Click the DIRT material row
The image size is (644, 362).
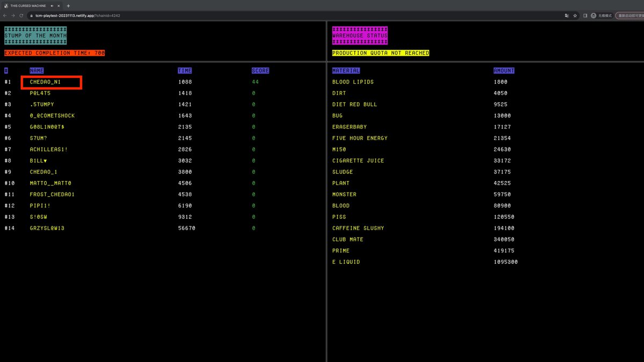click(339, 93)
